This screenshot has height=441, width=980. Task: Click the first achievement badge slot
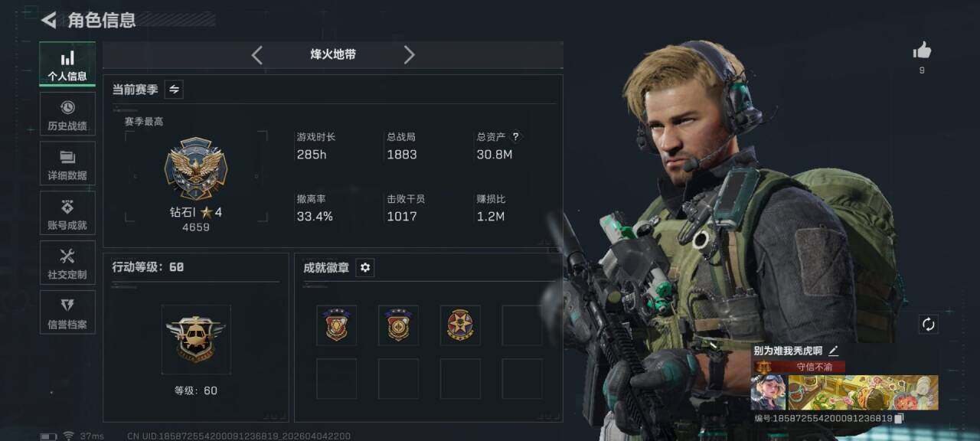coord(337,325)
